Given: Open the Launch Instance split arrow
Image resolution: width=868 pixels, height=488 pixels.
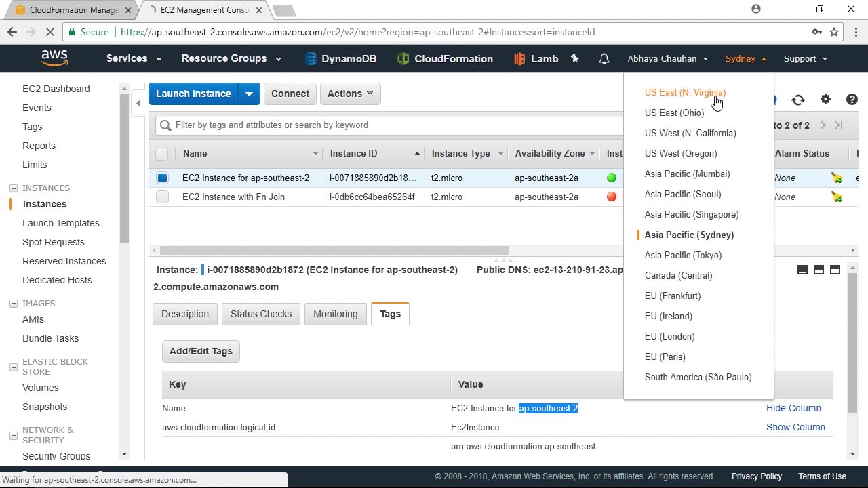Looking at the screenshot, I should click(x=249, y=94).
